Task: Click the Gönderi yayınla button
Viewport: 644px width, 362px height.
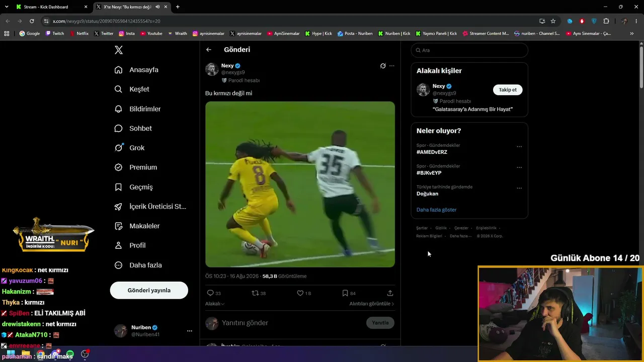Action: tap(149, 290)
